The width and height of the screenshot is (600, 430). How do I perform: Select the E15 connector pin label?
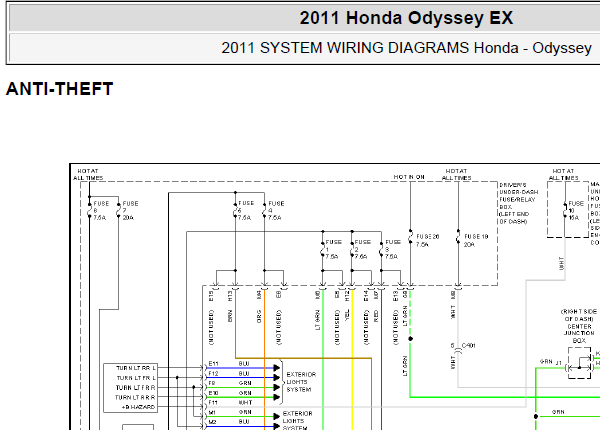[x=211, y=295]
